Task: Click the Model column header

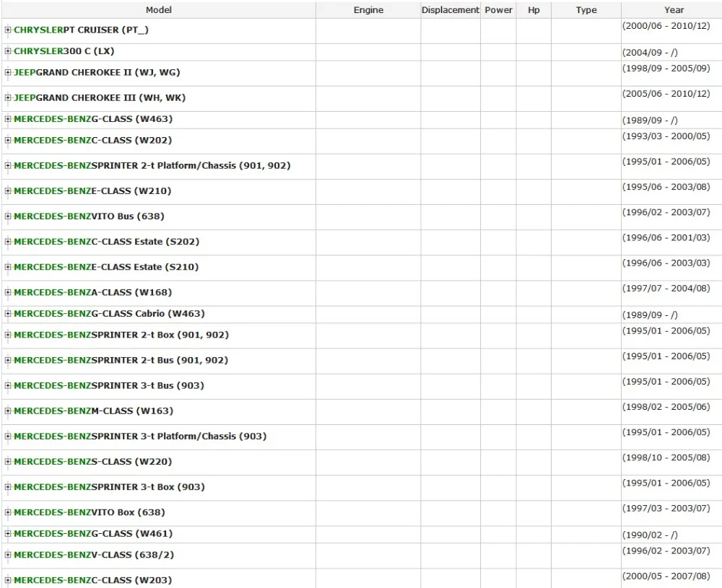Action: point(159,10)
